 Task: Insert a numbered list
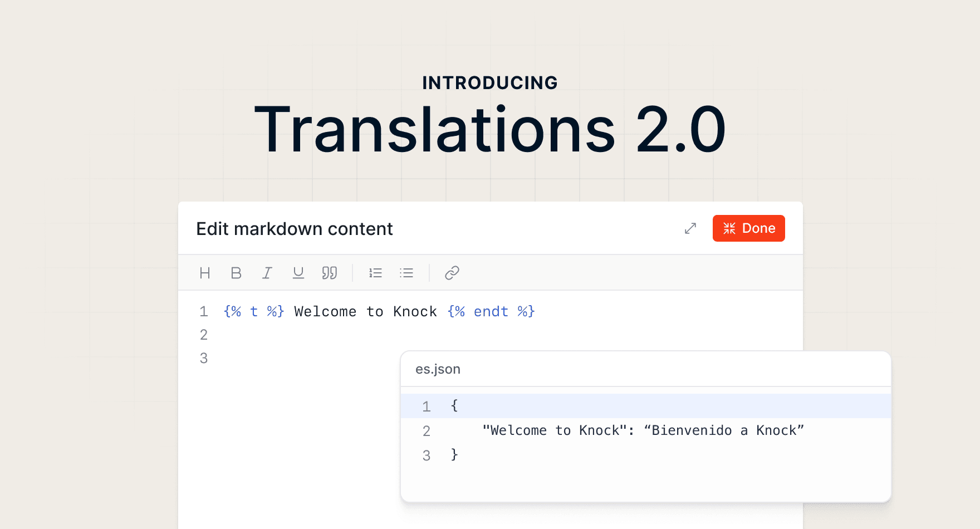[375, 273]
